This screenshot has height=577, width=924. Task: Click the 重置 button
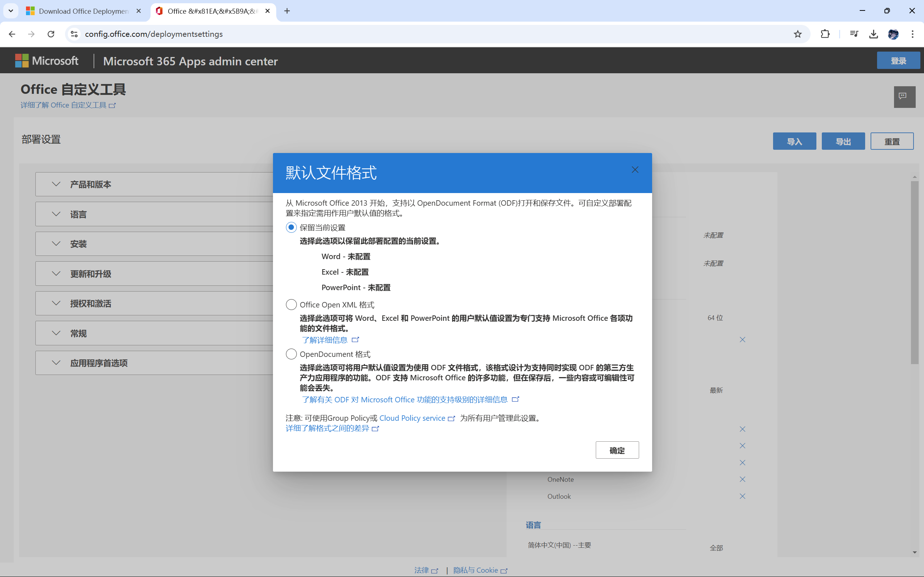coord(892,141)
